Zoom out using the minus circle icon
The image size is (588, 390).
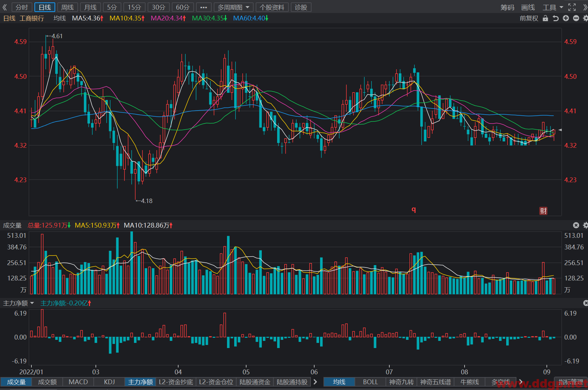point(576,18)
